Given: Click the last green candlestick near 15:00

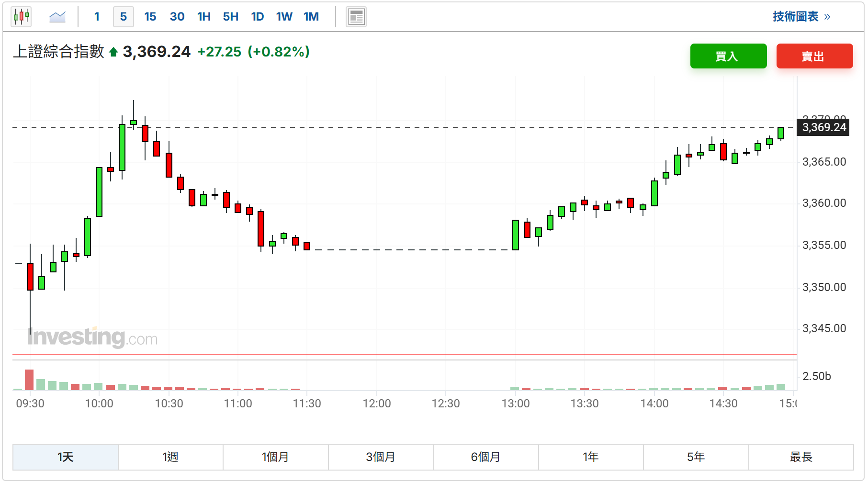Looking at the screenshot, I should click(781, 133).
